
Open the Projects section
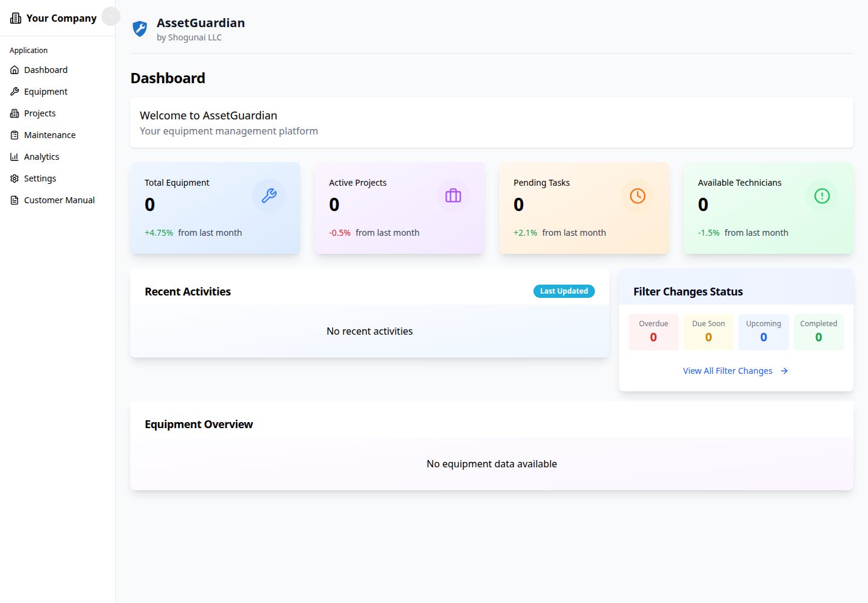click(57, 113)
